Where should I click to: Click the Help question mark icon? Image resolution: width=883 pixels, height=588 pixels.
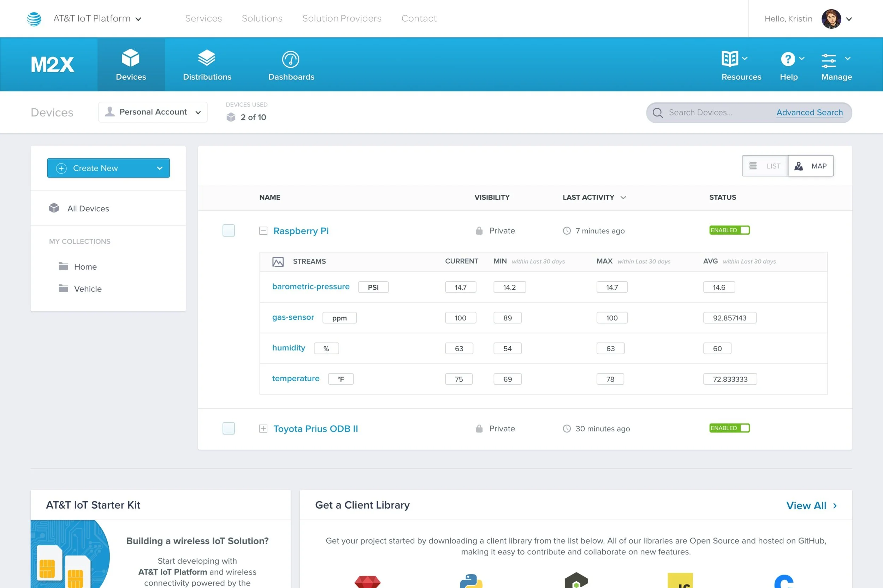pos(787,59)
